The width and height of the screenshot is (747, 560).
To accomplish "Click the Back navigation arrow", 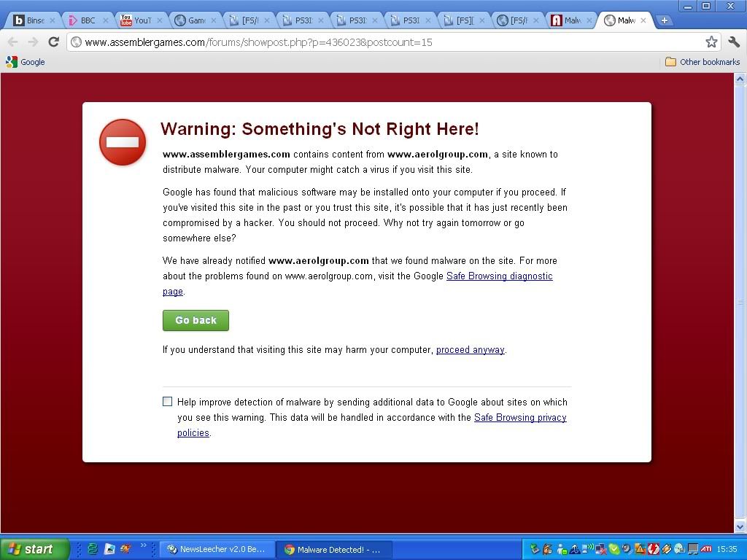I will [x=13, y=42].
